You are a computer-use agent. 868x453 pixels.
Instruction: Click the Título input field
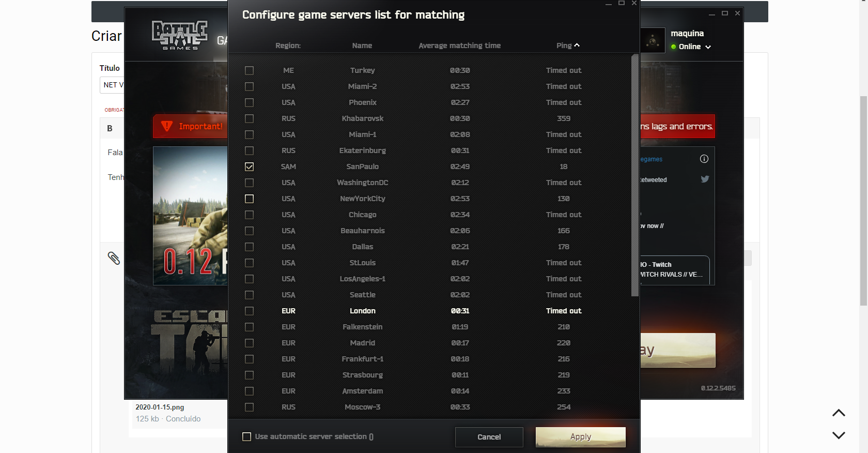coord(112,85)
